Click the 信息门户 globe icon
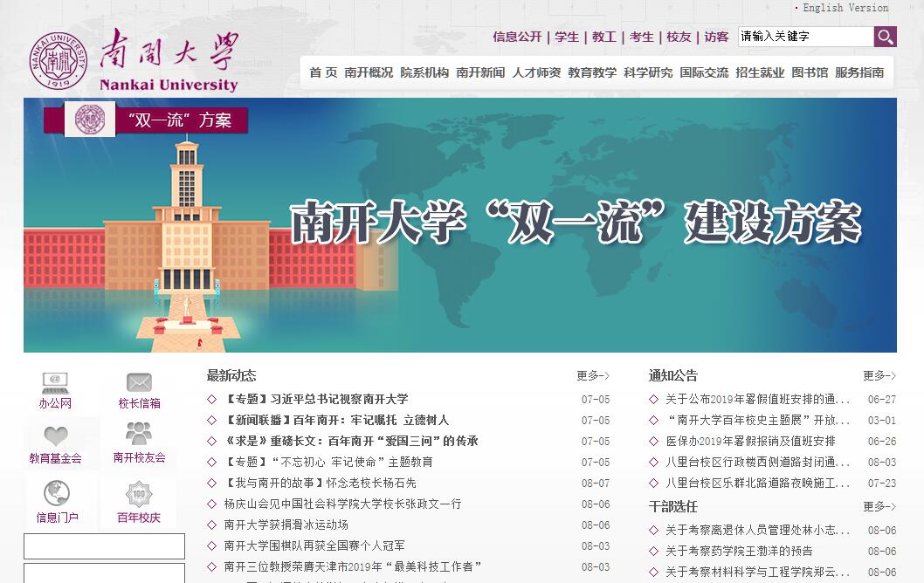The image size is (924, 583). 57,494
